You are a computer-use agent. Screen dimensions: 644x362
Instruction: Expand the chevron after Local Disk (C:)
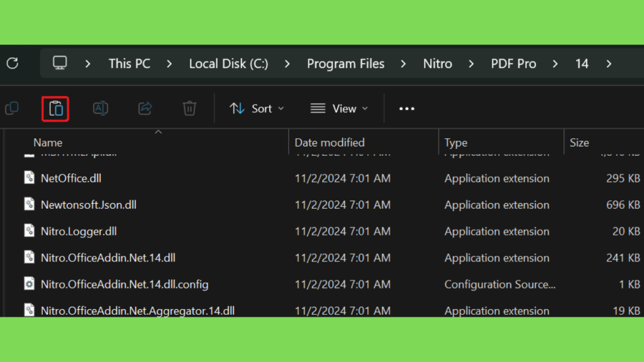[287, 63]
